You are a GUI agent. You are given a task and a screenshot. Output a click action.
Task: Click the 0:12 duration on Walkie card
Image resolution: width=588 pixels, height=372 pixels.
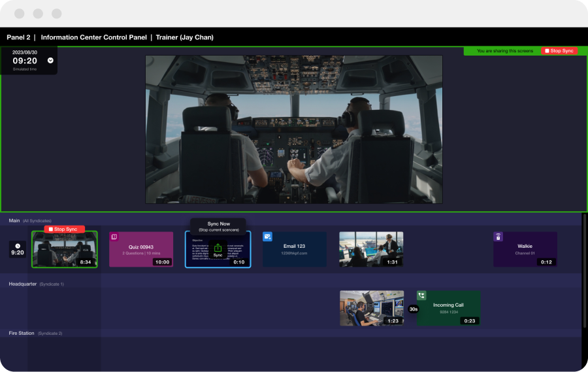click(546, 262)
